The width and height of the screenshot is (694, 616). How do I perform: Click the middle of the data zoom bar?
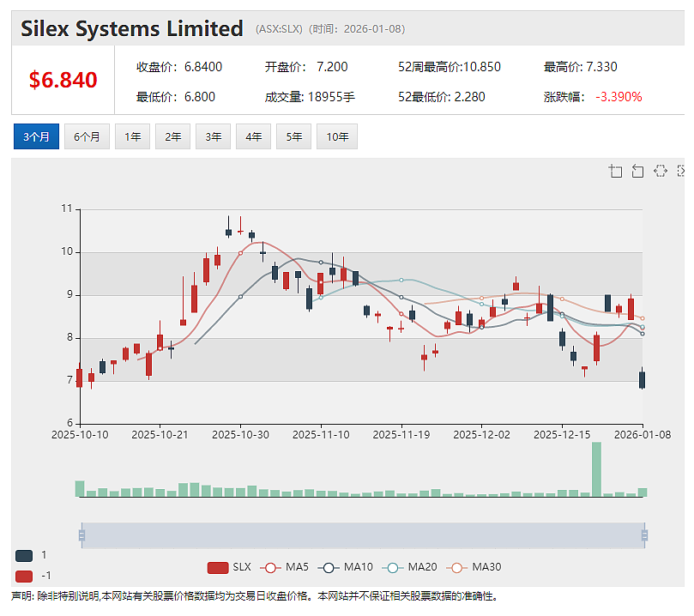(363, 535)
